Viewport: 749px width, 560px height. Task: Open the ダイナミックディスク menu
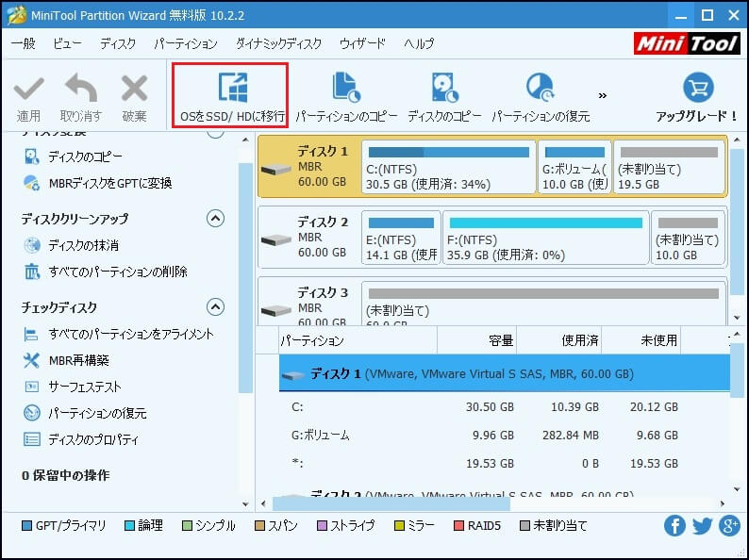coord(279,44)
